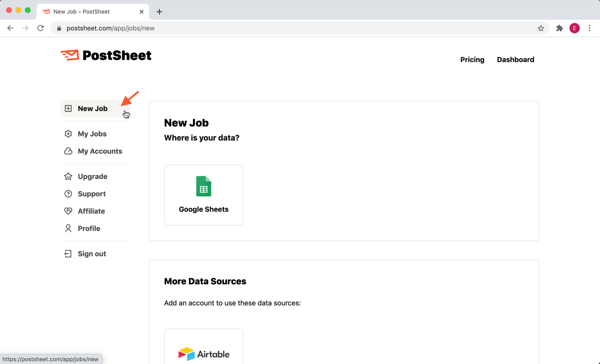Open My Accounts cloud icon

68,151
